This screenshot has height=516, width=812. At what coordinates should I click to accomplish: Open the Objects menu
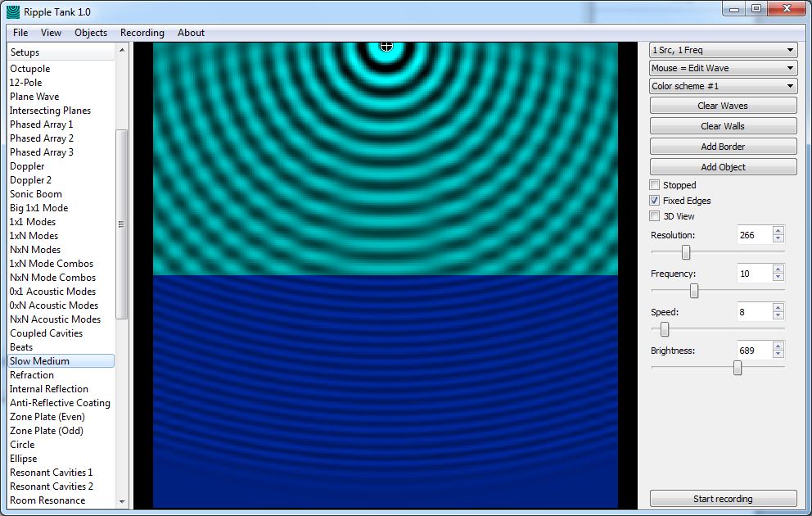tap(91, 33)
